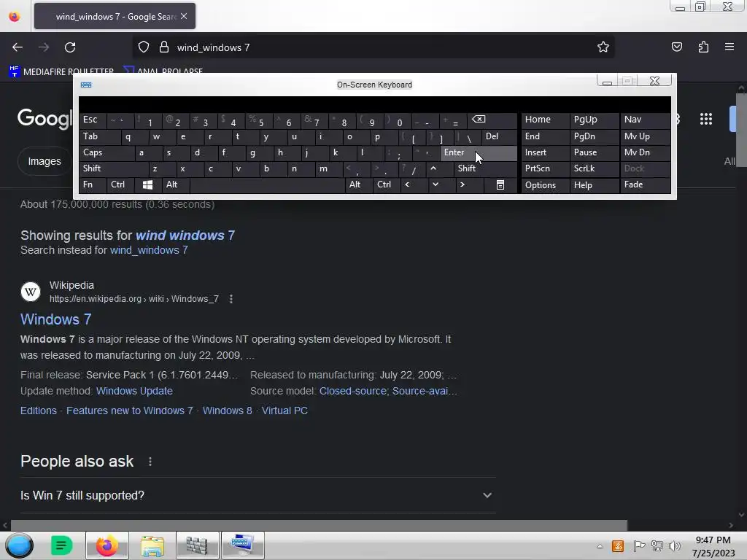Open the Windows Update link
This screenshot has height=560, width=747.
click(x=134, y=391)
